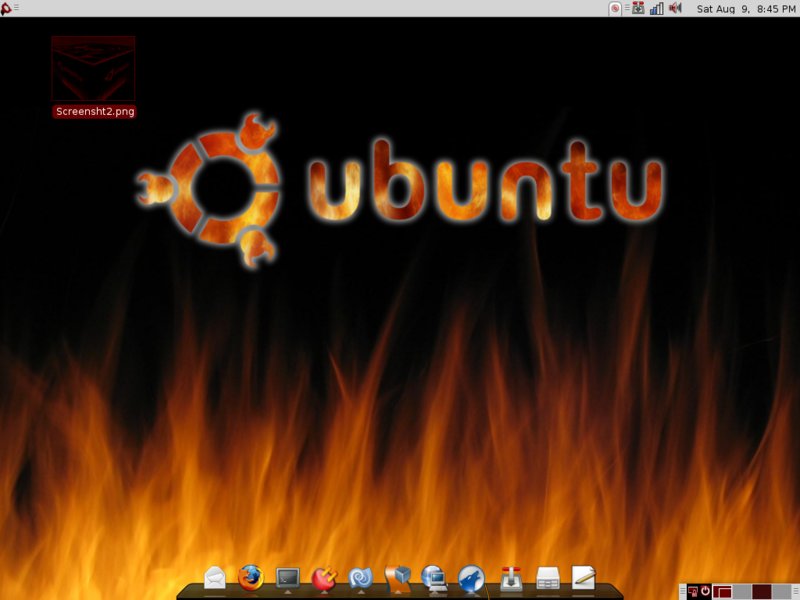Viewport: 800px width, 600px height.
Task: Open the Screensht2.png desktop file
Action: pos(93,77)
